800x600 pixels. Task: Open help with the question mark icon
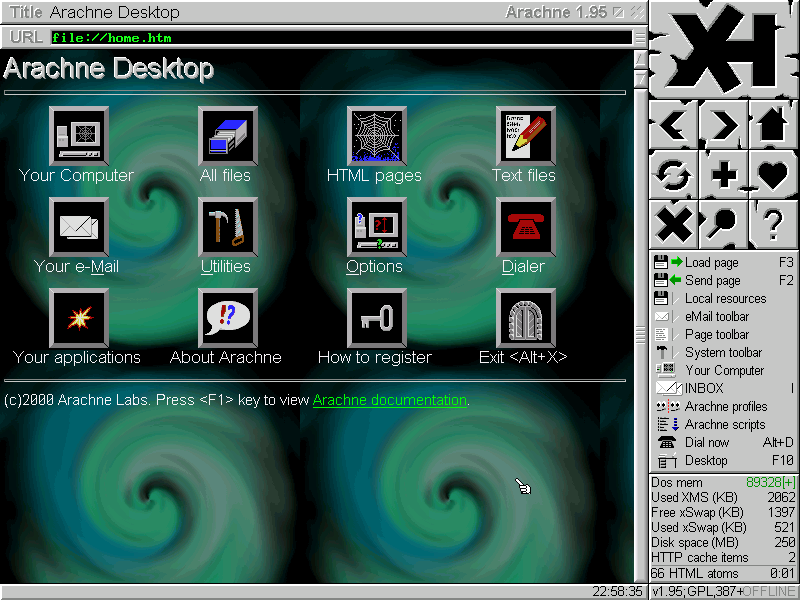[773, 224]
